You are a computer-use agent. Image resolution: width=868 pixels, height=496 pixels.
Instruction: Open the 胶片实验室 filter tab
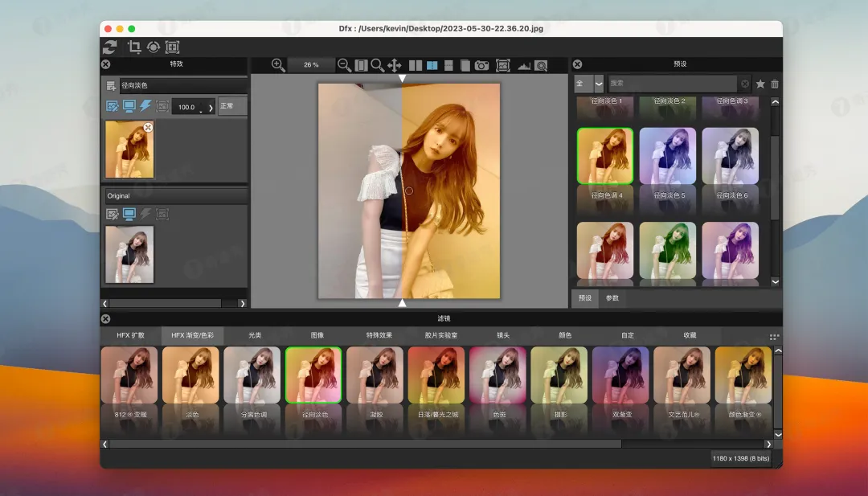[x=441, y=335]
